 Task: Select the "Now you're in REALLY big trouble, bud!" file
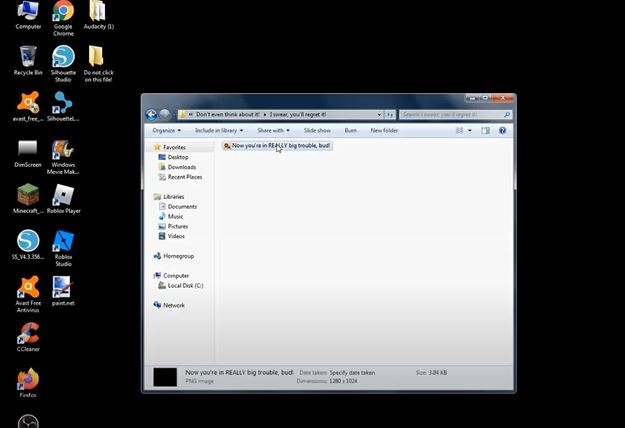click(277, 146)
